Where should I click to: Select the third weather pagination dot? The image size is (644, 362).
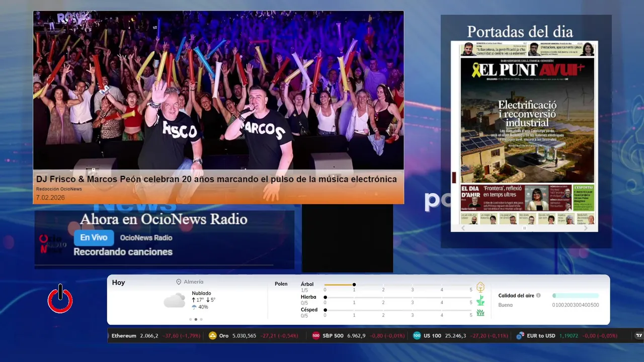pos(201,319)
